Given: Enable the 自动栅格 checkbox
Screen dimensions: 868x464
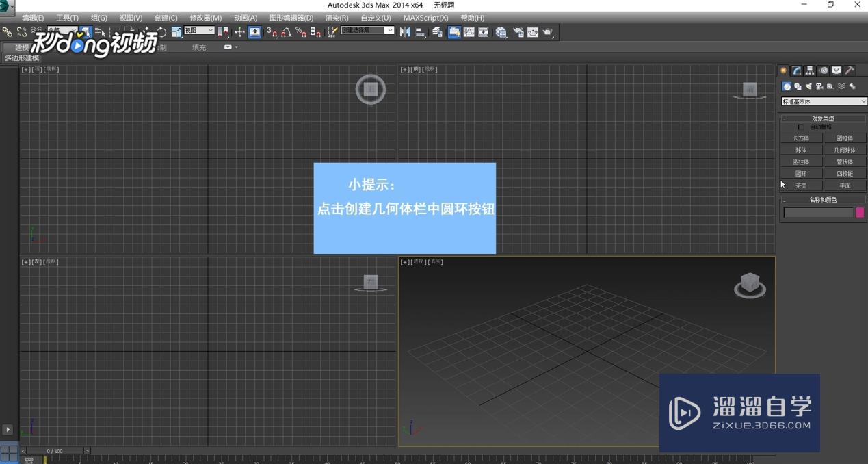Looking at the screenshot, I should pos(801,127).
